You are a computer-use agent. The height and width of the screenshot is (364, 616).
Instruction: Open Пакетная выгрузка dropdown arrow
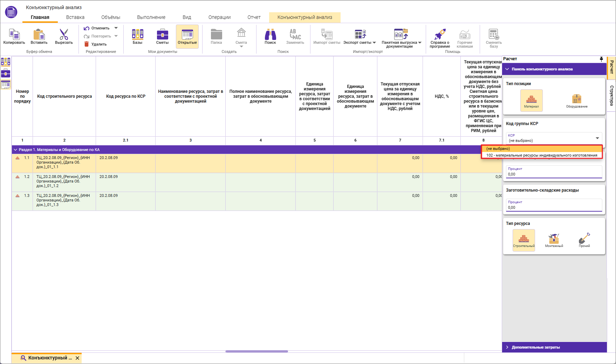click(x=420, y=43)
